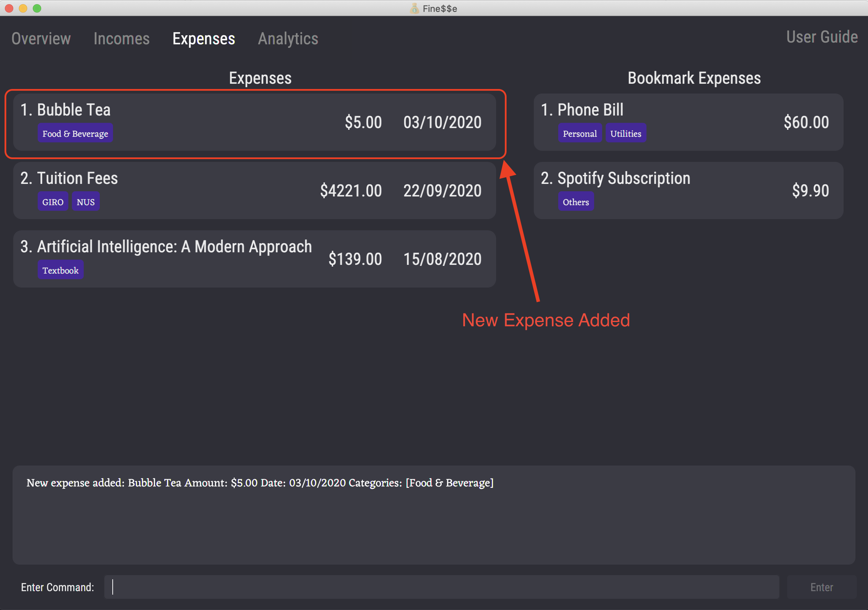Open the Incomes tab
Image resolution: width=868 pixels, height=610 pixels.
click(x=121, y=39)
